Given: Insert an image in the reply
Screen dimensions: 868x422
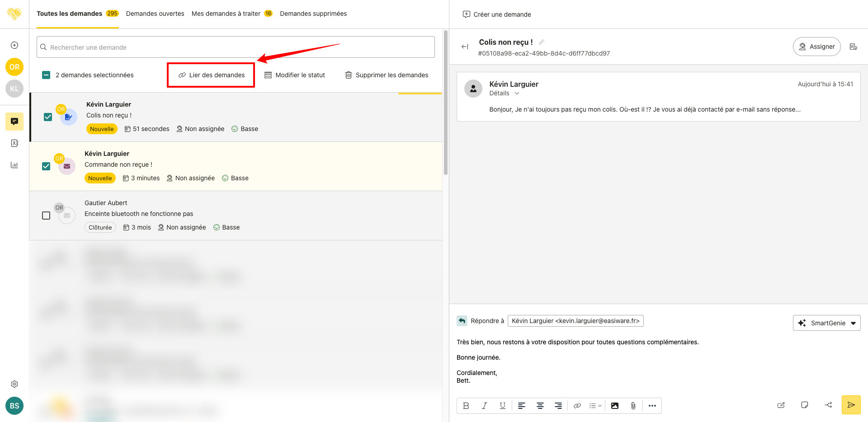Looking at the screenshot, I should [614, 406].
